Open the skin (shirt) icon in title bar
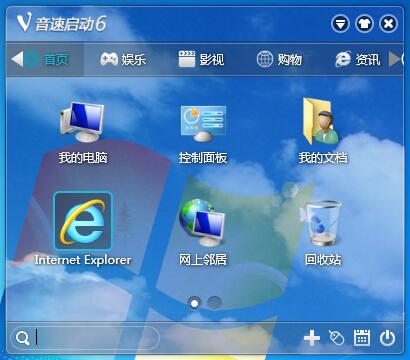The height and width of the screenshot is (360, 410). coord(364,24)
